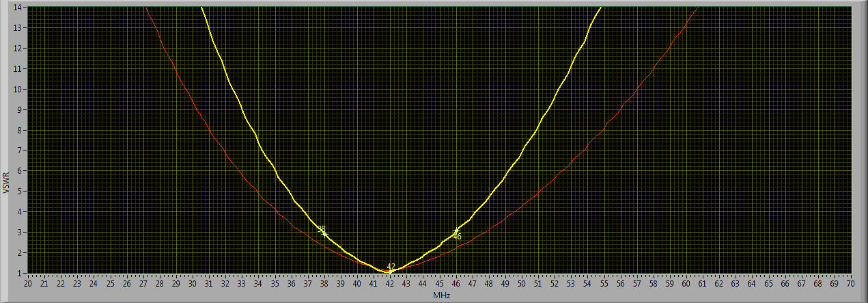Click the 60 tick label on MHz axis
This screenshot has height=303, width=868.
(686, 282)
